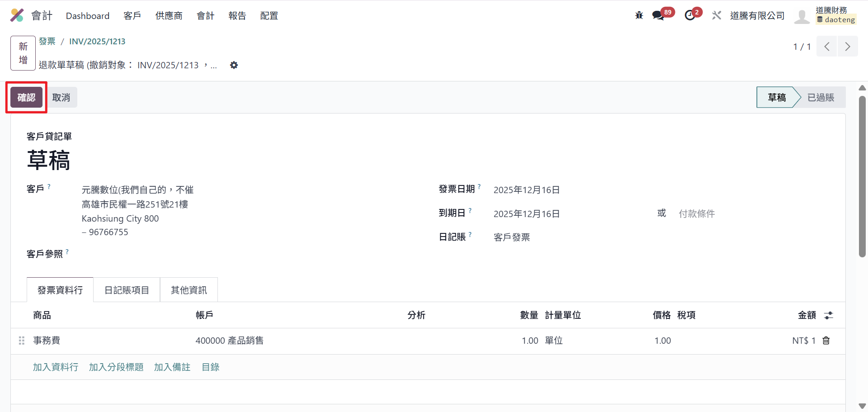Screen dimensions: 868x412
Task: Switch to the 日記賬項目 tab
Action: (x=127, y=290)
